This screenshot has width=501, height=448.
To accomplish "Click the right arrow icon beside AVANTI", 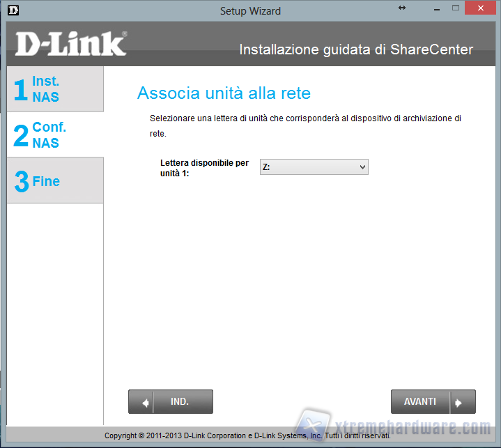I will [x=458, y=402].
